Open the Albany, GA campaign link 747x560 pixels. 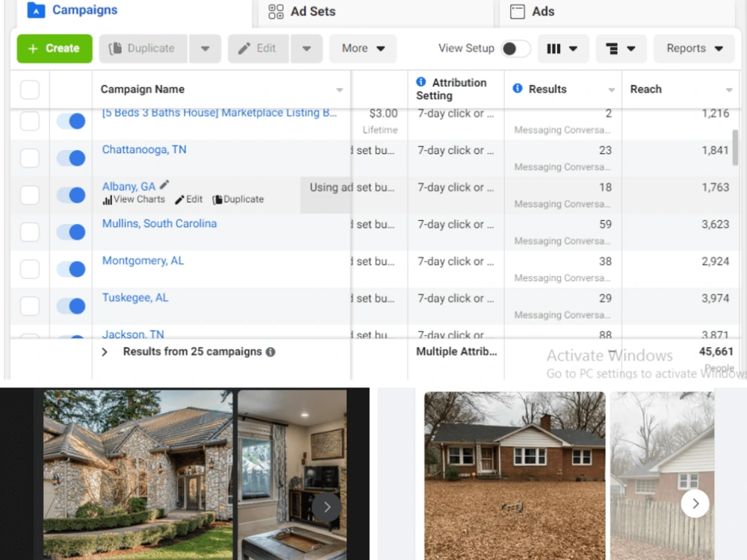(129, 186)
